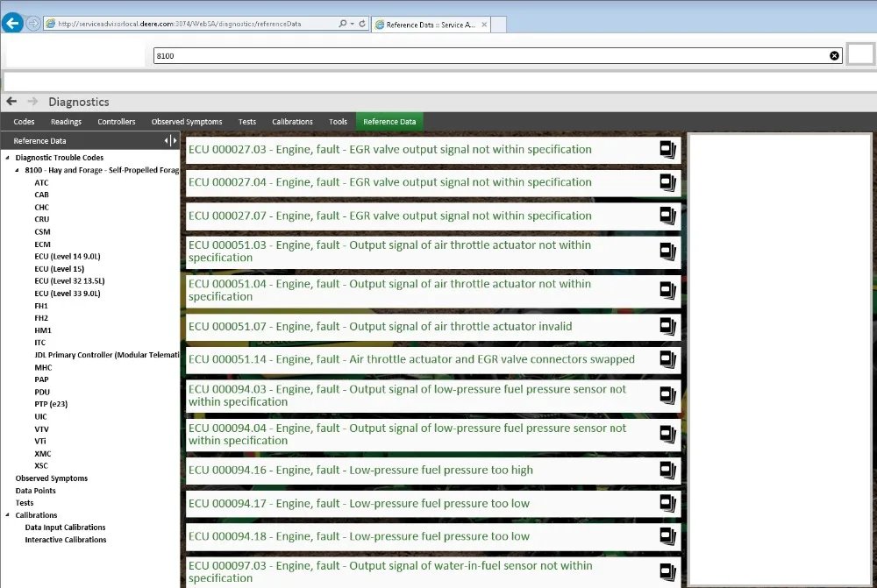Click document icon for ECU 000051.07
This screenshot has width=877, height=588.
tap(667, 326)
